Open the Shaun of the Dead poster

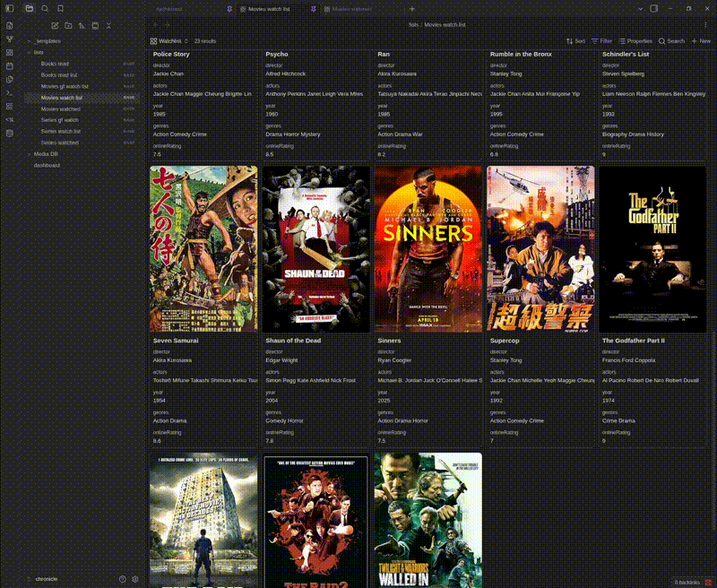click(x=316, y=248)
